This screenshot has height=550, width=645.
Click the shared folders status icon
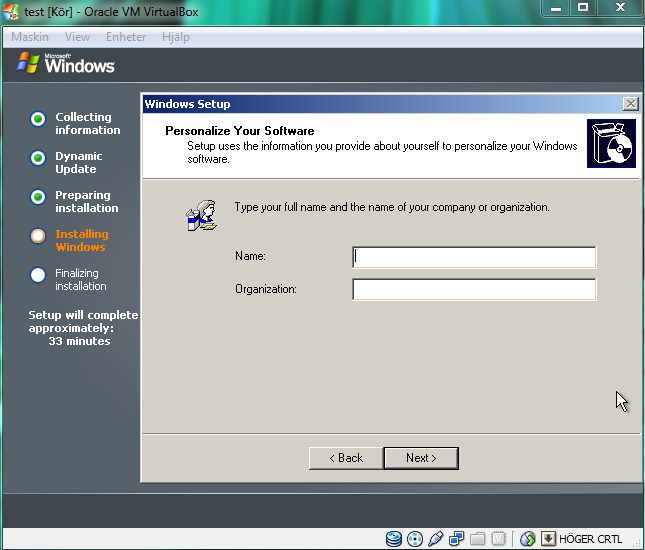click(478, 538)
